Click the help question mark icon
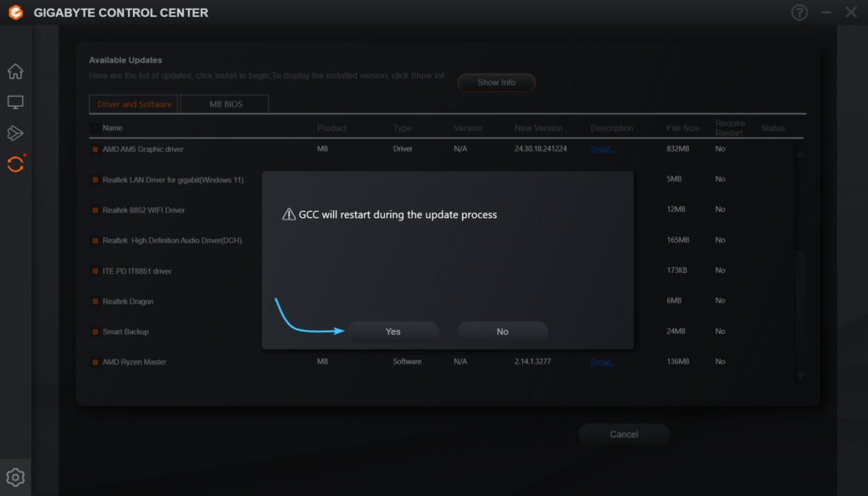868x496 pixels. click(x=799, y=12)
